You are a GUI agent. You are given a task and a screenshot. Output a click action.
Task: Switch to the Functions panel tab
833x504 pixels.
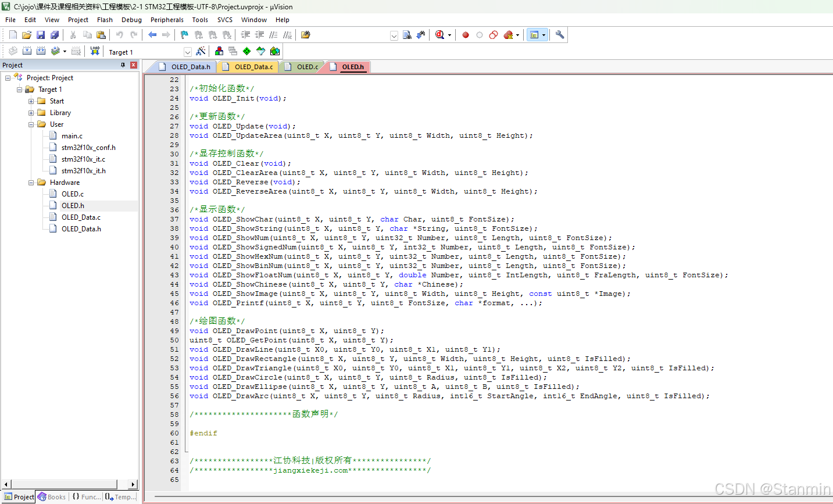[86, 497]
